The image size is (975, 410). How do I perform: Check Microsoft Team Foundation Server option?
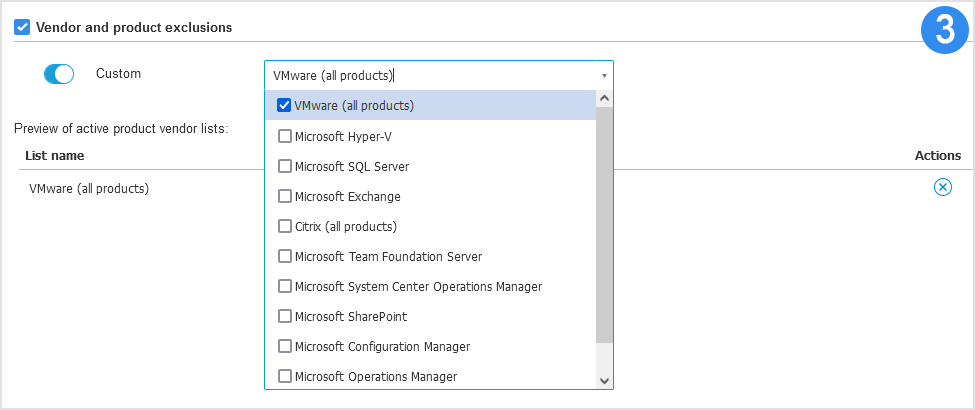pyautogui.click(x=284, y=256)
